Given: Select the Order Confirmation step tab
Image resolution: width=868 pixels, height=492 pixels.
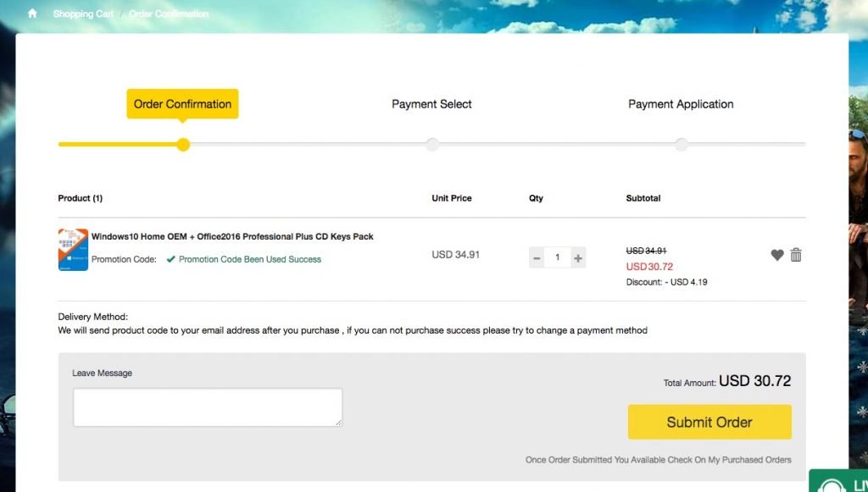Looking at the screenshot, I should [183, 104].
